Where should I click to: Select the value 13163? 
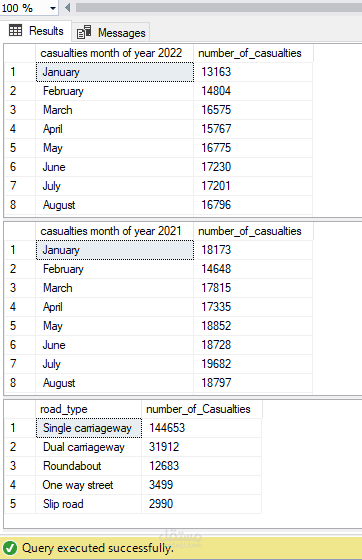click(x=253, y=72)
